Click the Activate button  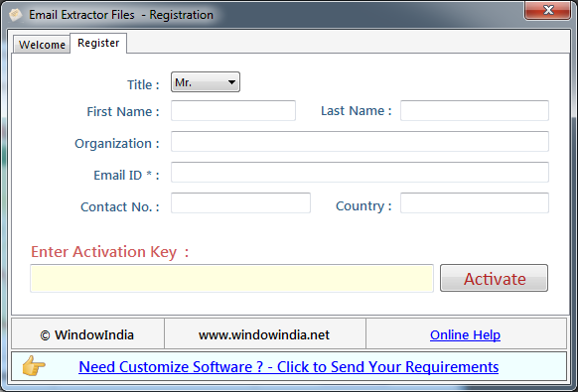click(x=494, y=278)
